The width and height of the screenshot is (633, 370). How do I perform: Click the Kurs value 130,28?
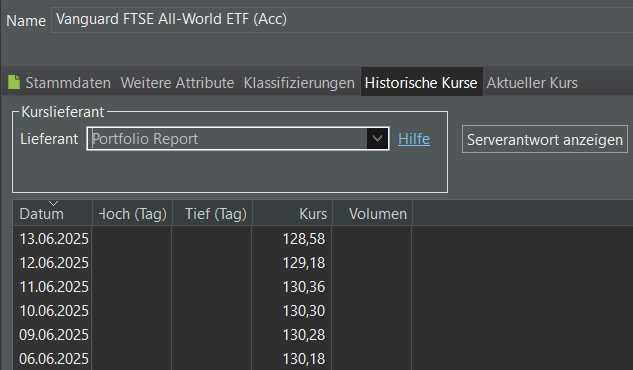[x=304, y=335]
